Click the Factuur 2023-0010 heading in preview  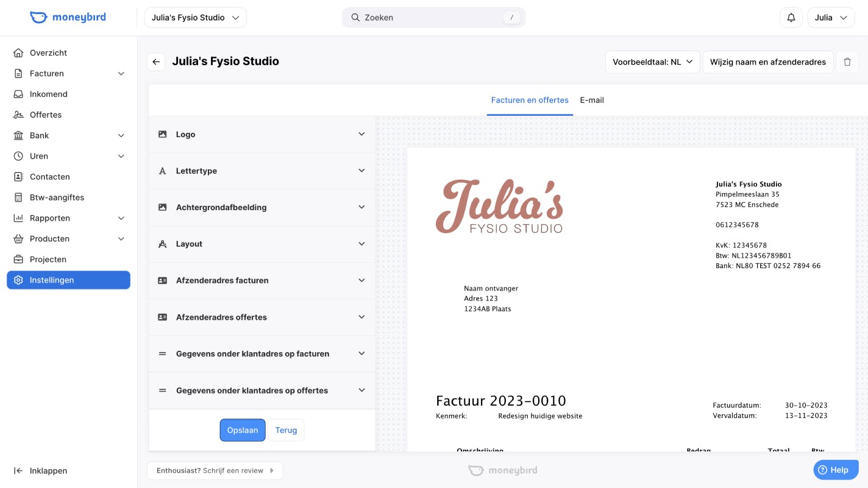click(x=501, y=401)
